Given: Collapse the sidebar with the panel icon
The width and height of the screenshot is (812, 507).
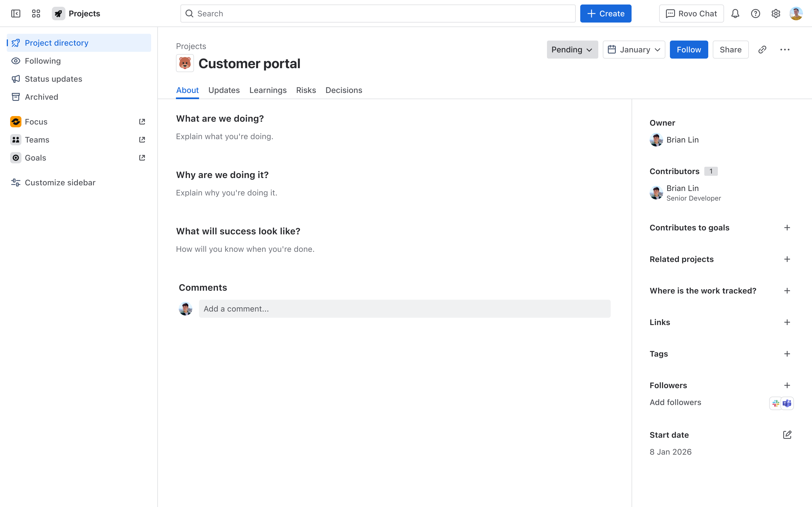Looking at the screenshot, I should pyautogui.click(x=16, y=14).
